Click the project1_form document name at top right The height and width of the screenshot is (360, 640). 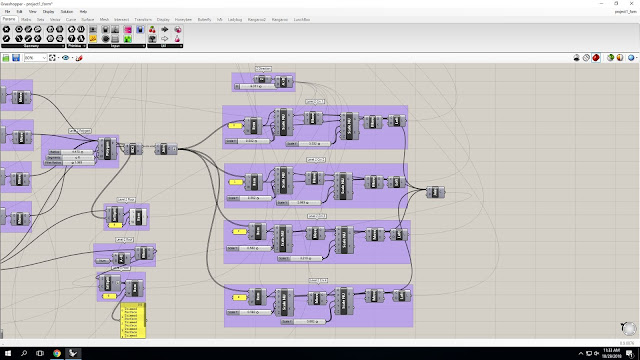coord(625,12)
